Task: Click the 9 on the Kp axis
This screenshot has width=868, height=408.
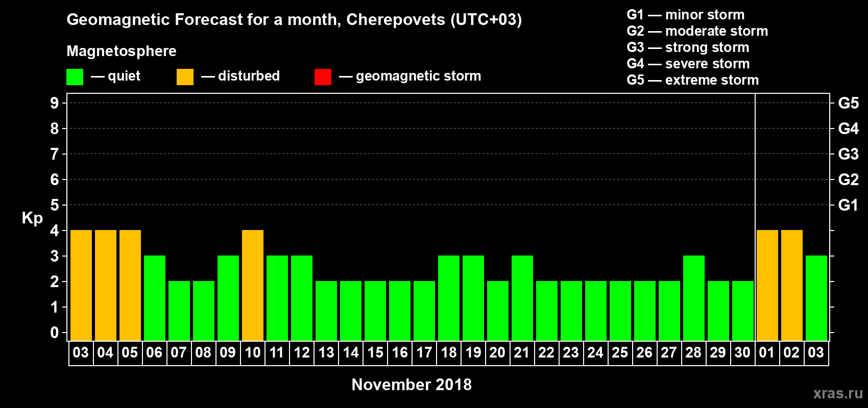Action: pos(54,103)
